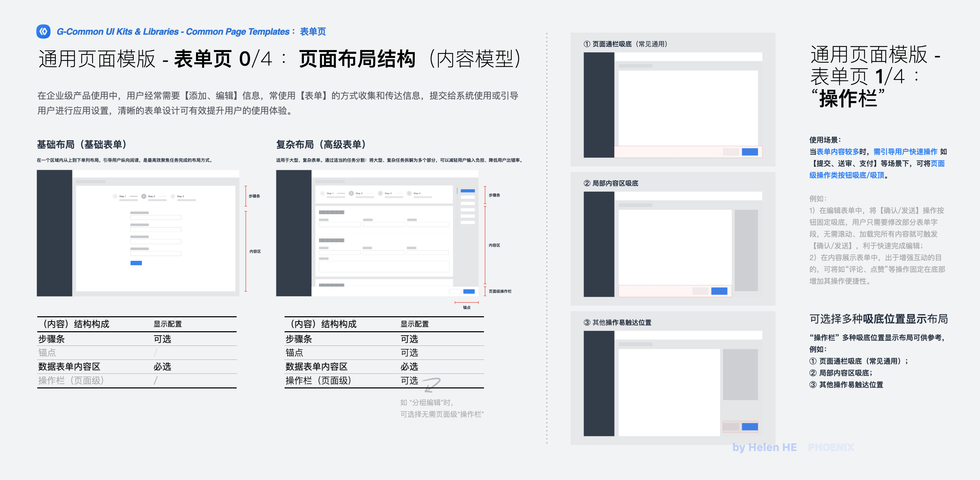
Task: Click the Step 2 numbered circle in basic stepper
Action: [x=144, y=196]
